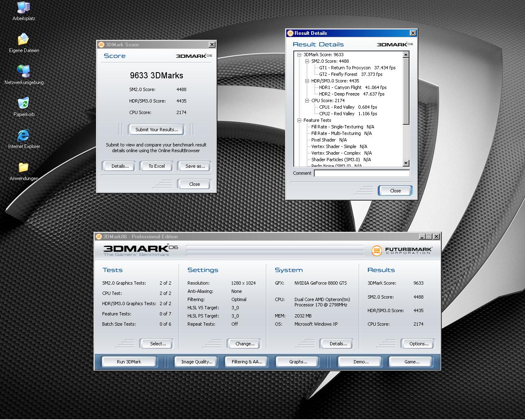Launch the Demo button
Screen dimensions: 525x420
pos(361,362)
